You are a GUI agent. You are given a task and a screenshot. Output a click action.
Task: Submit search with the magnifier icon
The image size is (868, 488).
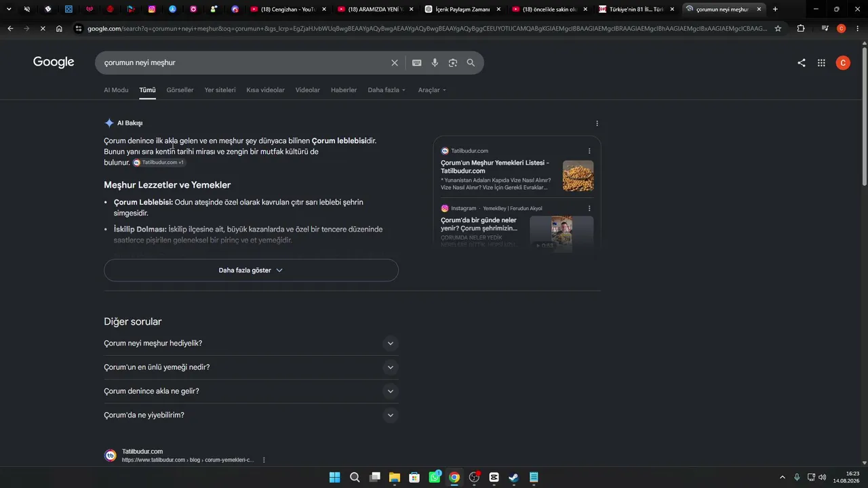471,63
